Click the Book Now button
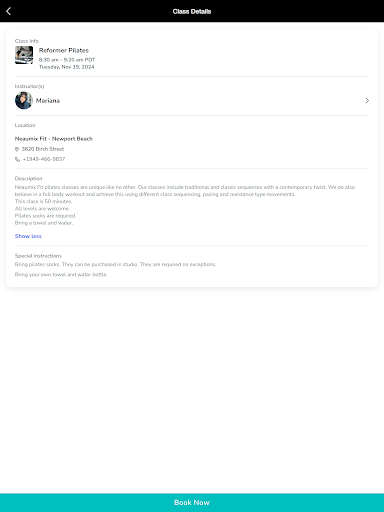This screenshot has width=384, height=512. pos(192,503)
